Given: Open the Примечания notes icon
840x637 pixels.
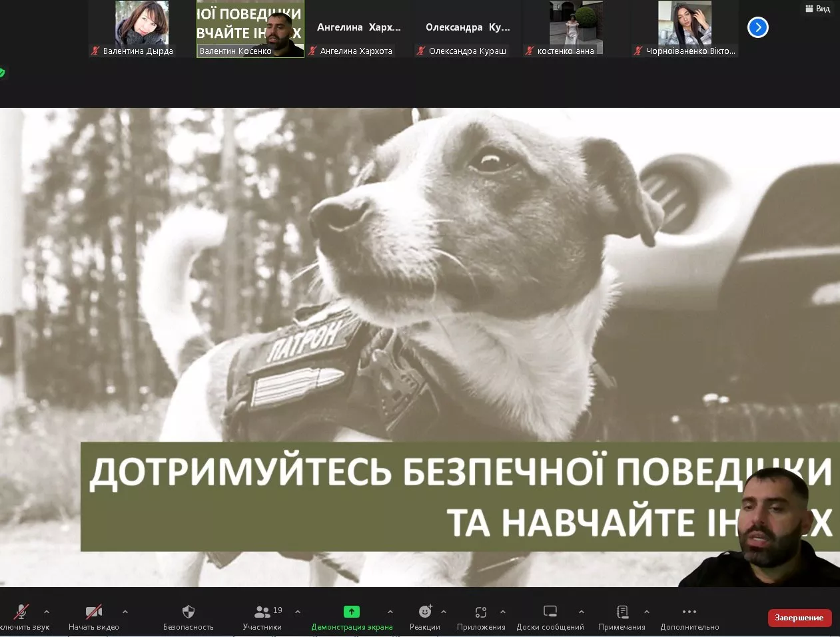Looking at the screenshot, I should 622,612.
